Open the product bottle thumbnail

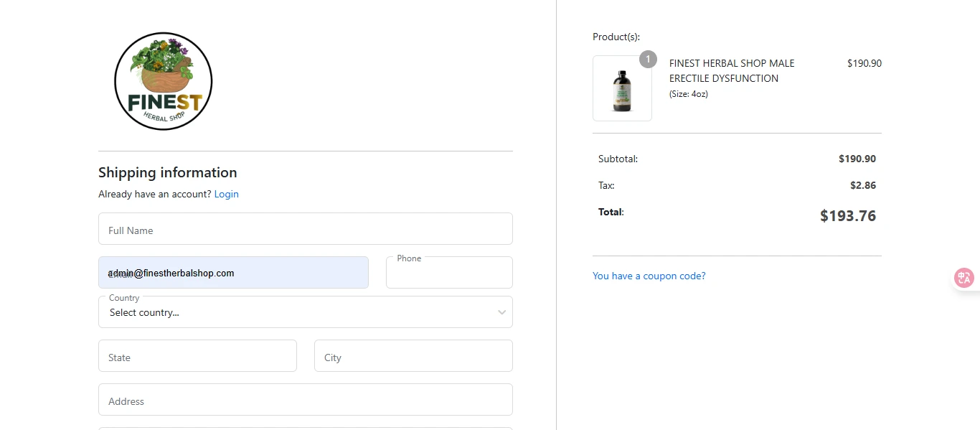622,89
